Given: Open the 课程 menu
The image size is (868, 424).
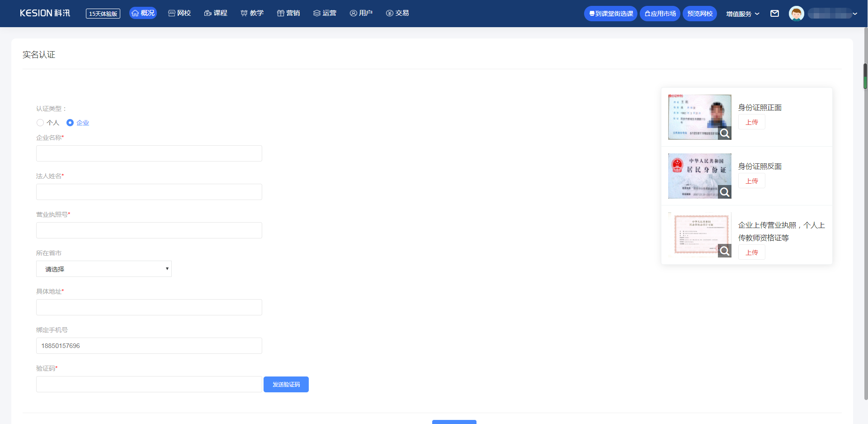Looking at the screenshot, I should point(216,13).
